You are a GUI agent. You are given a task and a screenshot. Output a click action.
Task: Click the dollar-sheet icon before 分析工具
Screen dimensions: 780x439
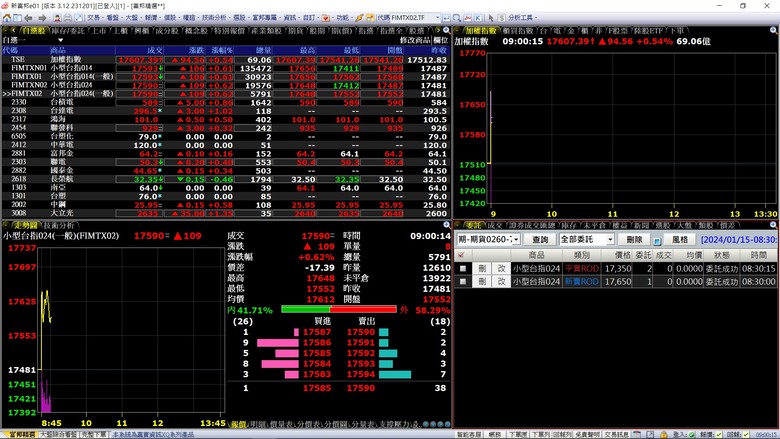[502, 18]
